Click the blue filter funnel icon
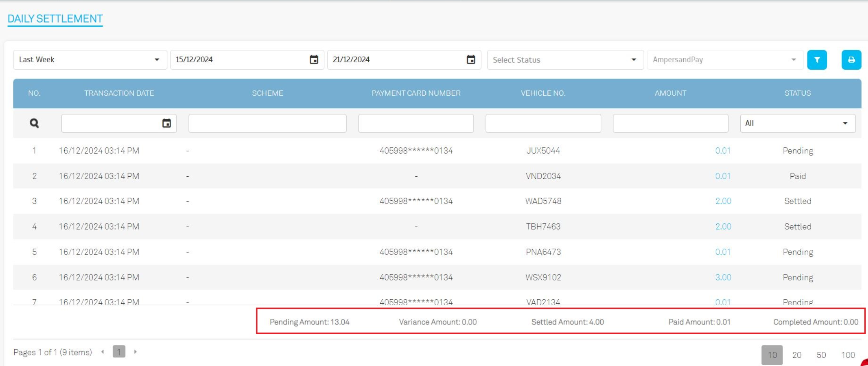 817,60
